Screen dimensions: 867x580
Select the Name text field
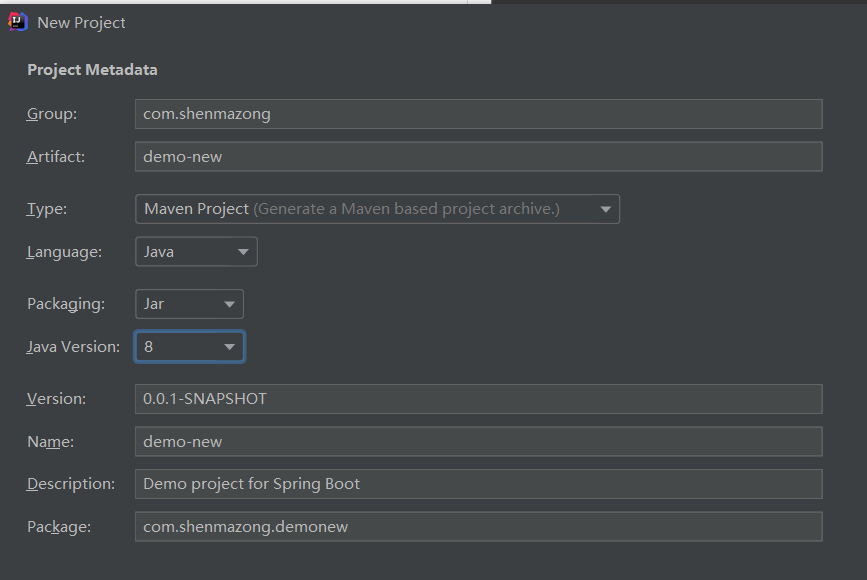479,441
